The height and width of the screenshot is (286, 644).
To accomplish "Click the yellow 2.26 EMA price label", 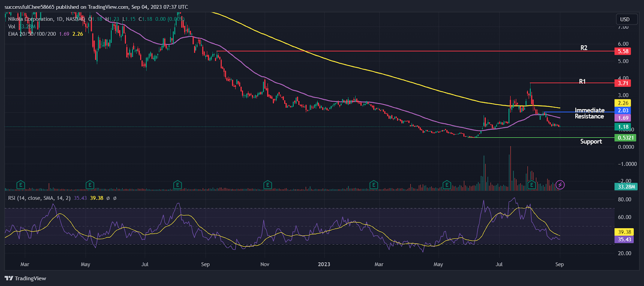I will point(623,103).
